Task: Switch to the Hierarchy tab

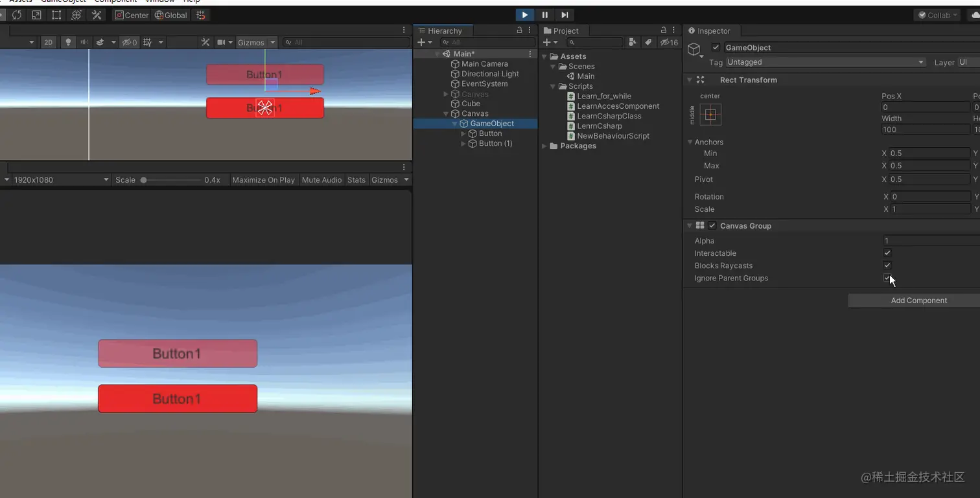Action: coord(443,30)
